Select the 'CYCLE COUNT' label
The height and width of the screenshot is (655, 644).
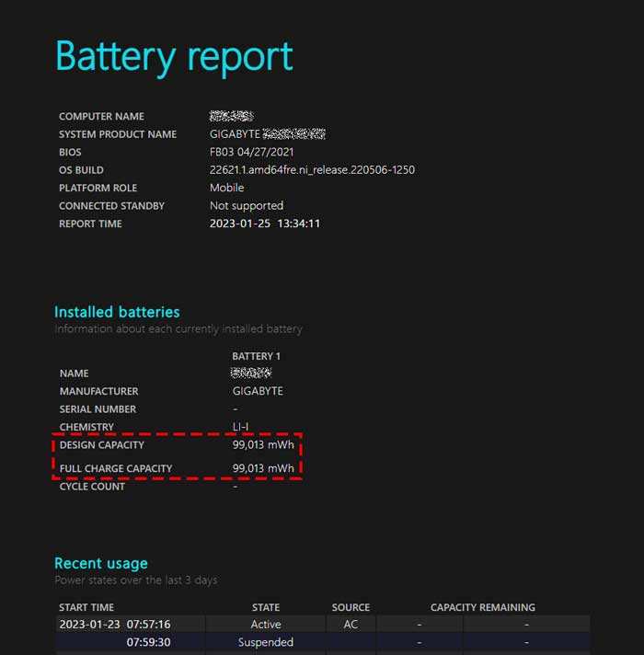[92, 487]
